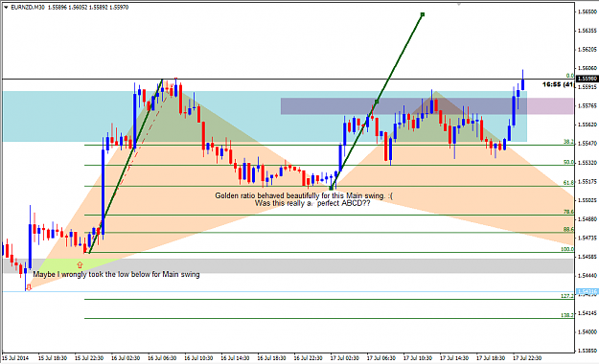Click price scale value 1.56355

[x=587, y=31]
